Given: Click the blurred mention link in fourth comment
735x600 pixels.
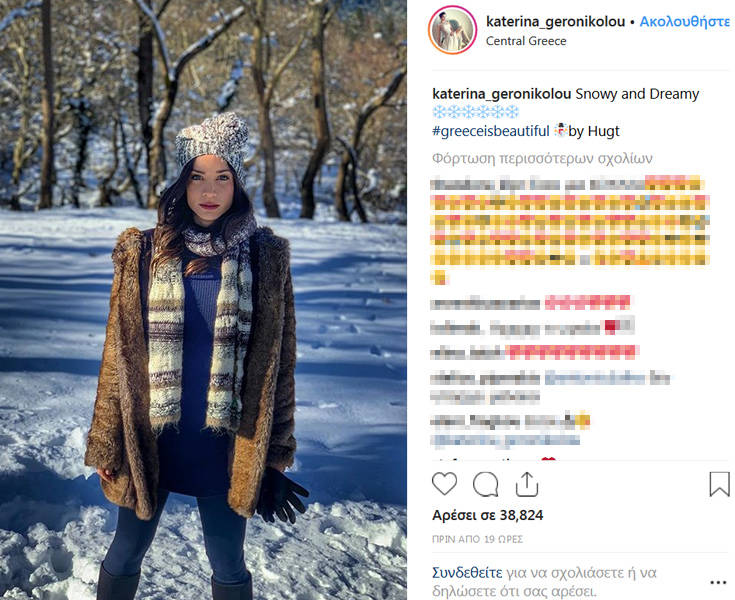Looking at the screenshot, I should click(x=608, y=378).
